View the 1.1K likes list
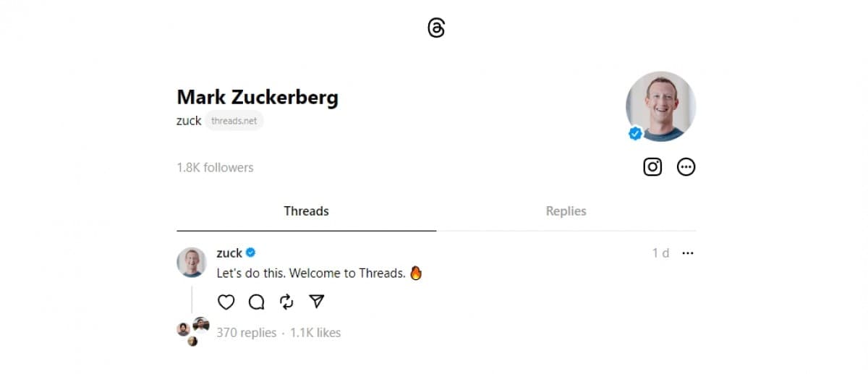 (x=315, y=333)
